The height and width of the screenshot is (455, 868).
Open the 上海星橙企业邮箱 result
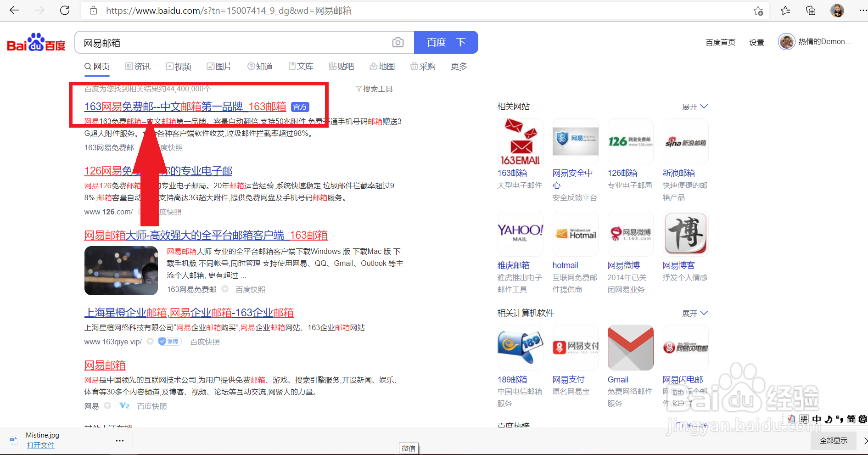[x=189, y=313]
